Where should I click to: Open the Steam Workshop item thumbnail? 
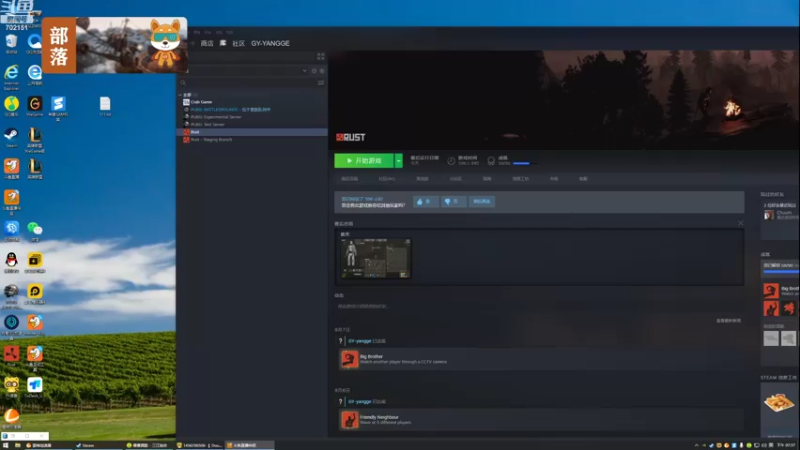(x=779, y=403)
